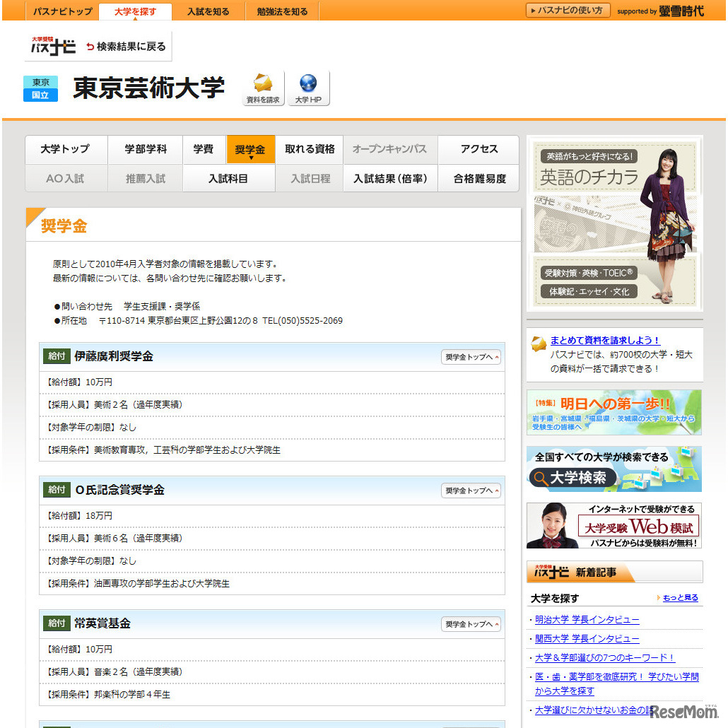Collapse 伊藤廣利奨学金 with its 奨学金トップへ chevron

471,357
